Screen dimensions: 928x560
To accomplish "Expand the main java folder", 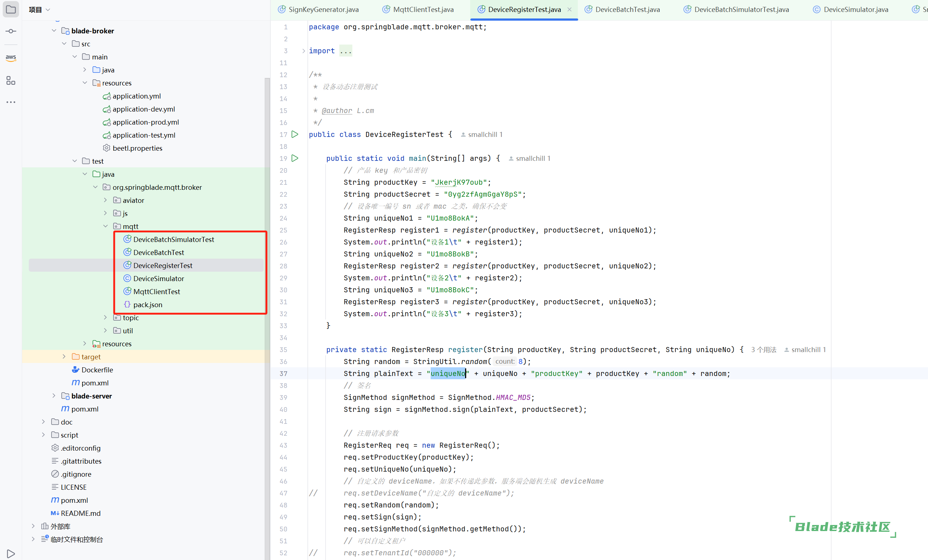I will [x=85, y=70].
